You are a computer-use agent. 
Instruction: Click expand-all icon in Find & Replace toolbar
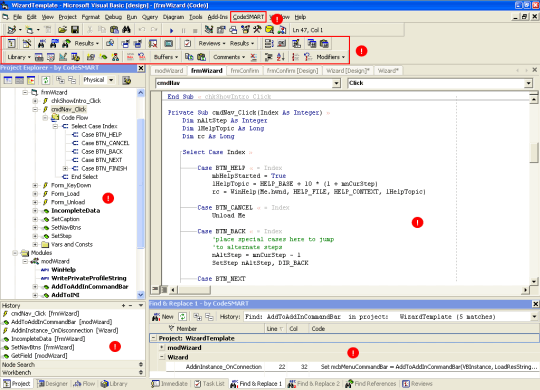(x=197, y=316)
